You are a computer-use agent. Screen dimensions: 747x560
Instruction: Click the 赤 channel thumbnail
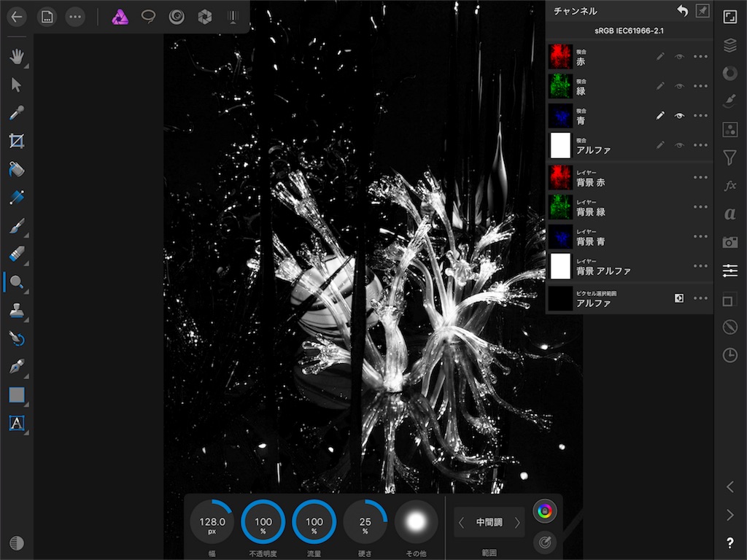pos(560,57)
